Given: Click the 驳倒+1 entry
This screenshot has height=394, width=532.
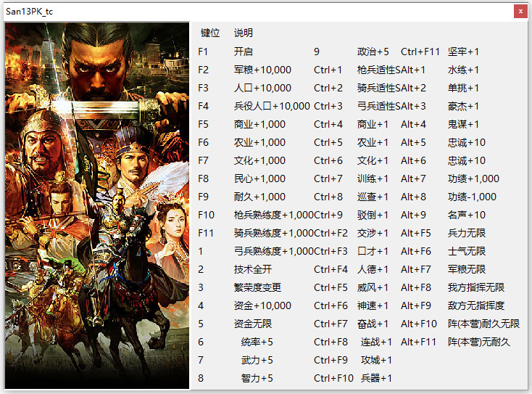Looking at the screenshot, I should pos(373,215).
